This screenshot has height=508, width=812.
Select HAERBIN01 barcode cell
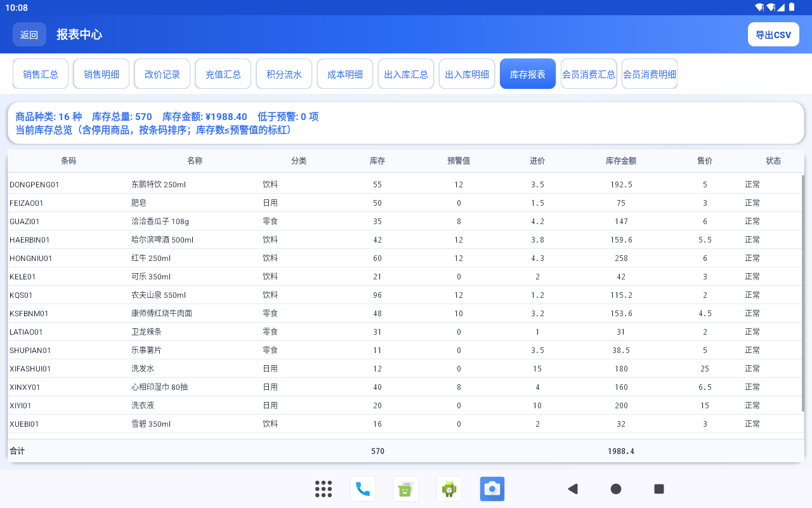(x=30, y=240)
